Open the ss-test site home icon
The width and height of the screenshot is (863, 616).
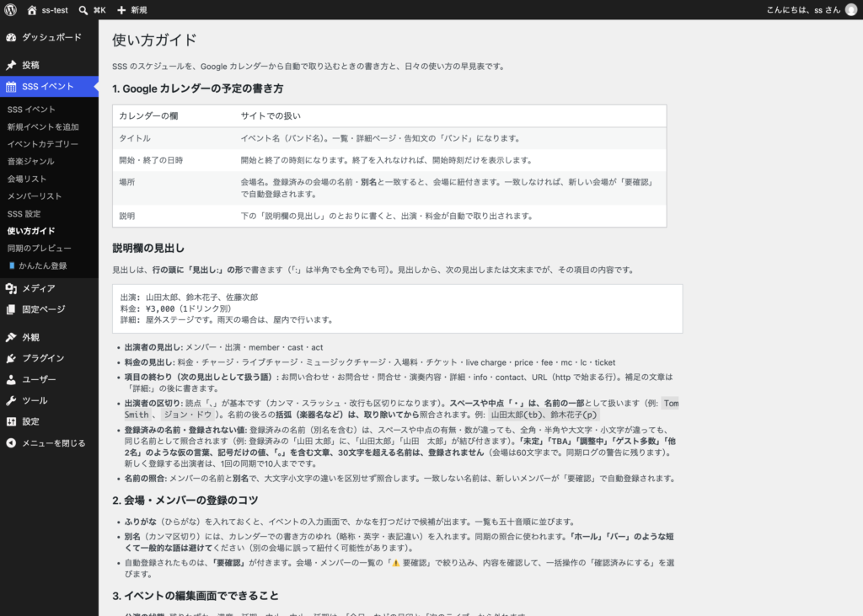32,10
